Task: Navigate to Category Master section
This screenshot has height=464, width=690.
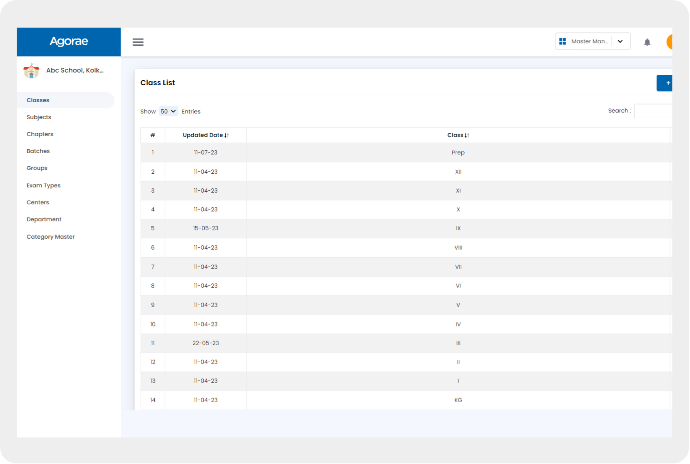Action: click(x=50, y=237)
